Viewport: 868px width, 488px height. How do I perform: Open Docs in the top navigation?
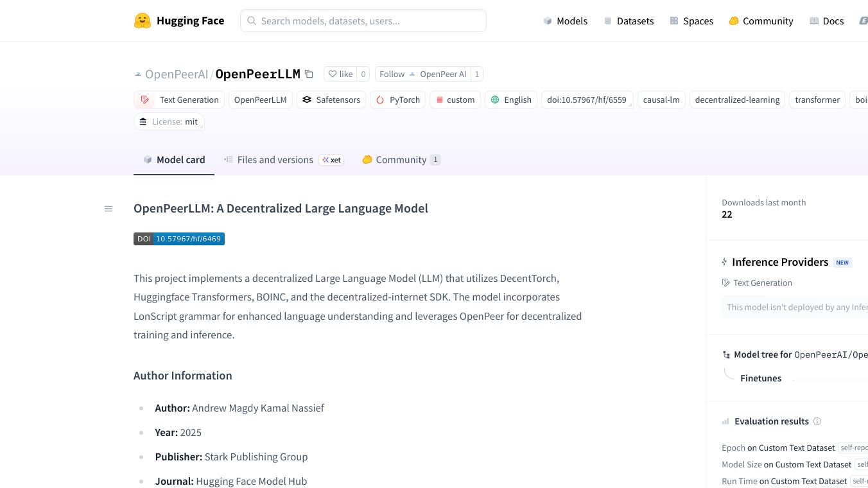pos(827,21)
